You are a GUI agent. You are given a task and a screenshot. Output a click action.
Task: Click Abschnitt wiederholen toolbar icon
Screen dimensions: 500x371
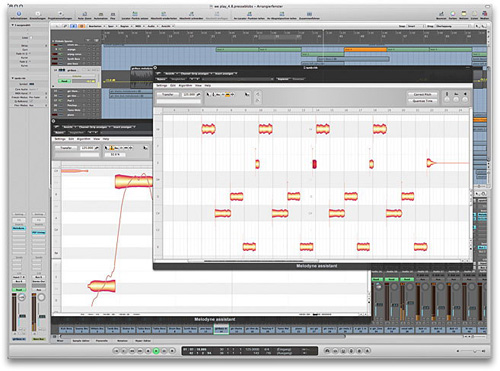coord(164,14)
